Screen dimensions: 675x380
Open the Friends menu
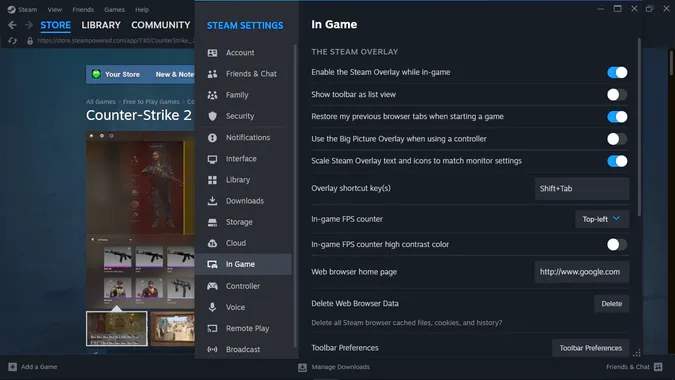[x=83, y=9]
